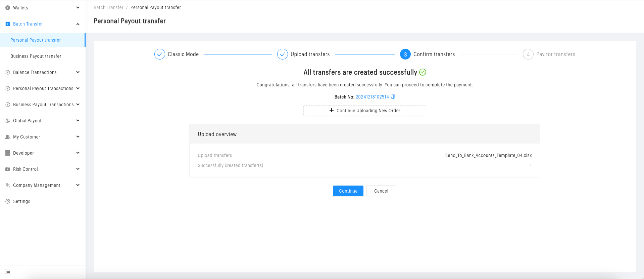Click the Developer sidebar icon
The height and width of the screenshot is (279, 644).
click(8, 153)
